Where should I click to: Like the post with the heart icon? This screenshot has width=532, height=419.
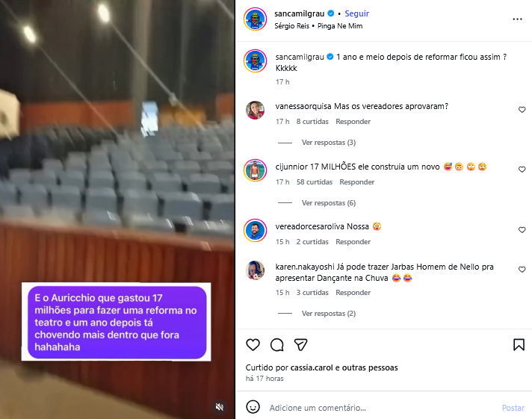click(x=253, y=345)
